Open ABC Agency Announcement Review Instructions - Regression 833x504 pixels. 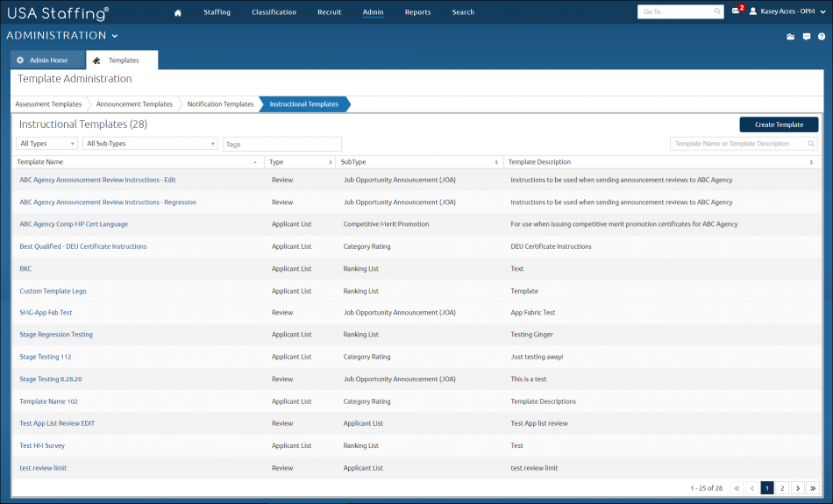(x=108, y=202)
